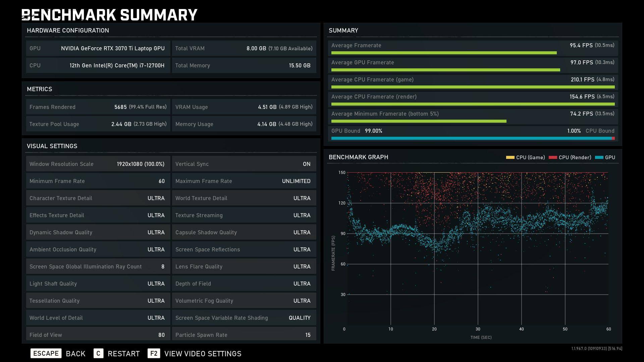Click the red CPU (Render) legend swatch
644x362 pixels.
coord(552,157)
